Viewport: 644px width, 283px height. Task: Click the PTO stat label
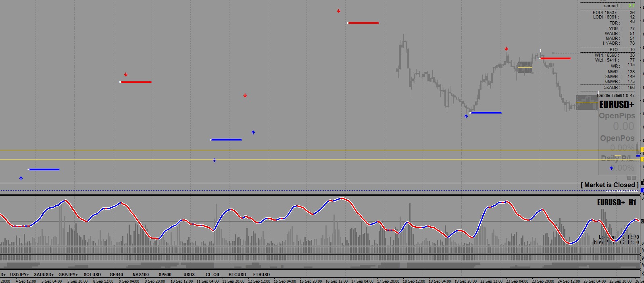pos(614,50)
